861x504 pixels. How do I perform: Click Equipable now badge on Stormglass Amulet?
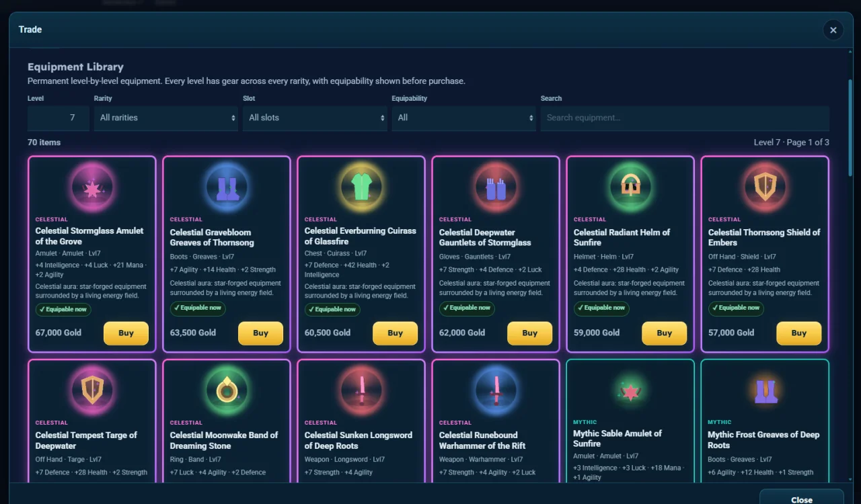pos(63,310)
